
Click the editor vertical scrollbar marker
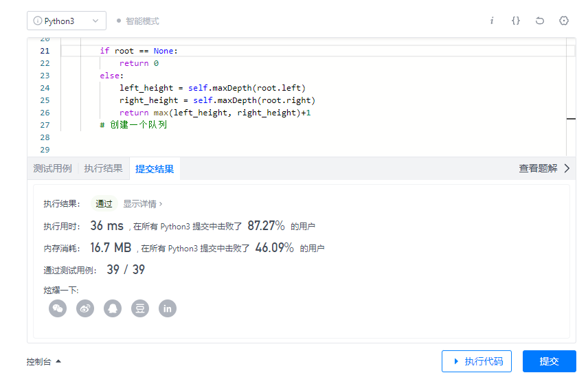click(571, 119)
